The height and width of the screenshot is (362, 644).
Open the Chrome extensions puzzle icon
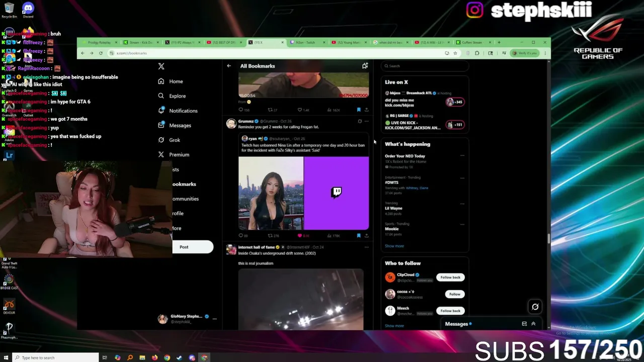pyautogui.click(x=477, y=53)
